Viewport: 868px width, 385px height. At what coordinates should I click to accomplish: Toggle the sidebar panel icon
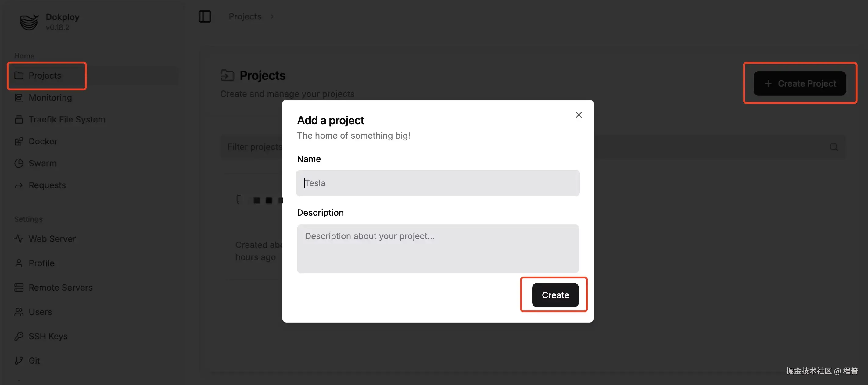pyautogui.click(x=205, y=16)
